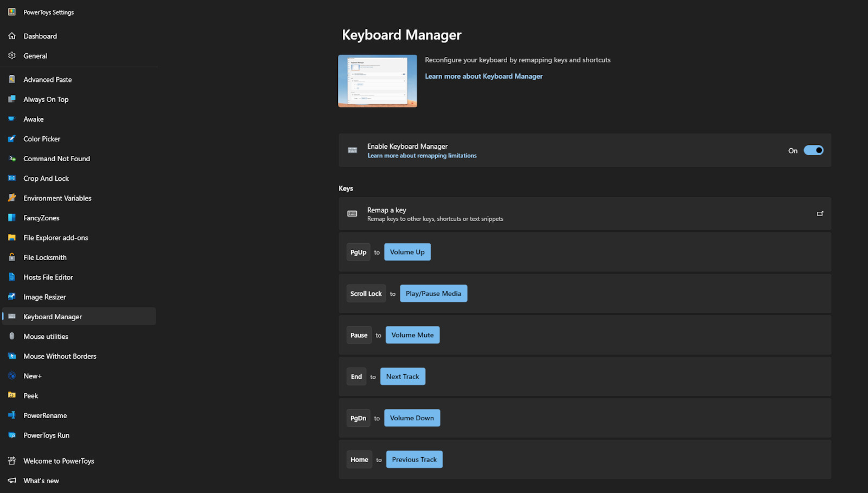Click the Color Picker sidebar icon
The image size is (868, 493).
(12, 139)
